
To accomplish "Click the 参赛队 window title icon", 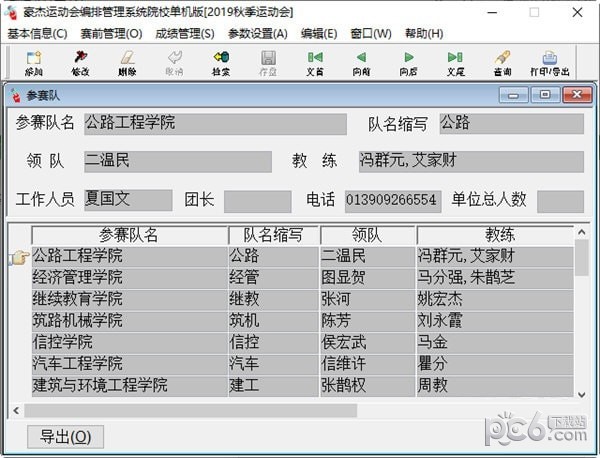I will tap(15, 95).
